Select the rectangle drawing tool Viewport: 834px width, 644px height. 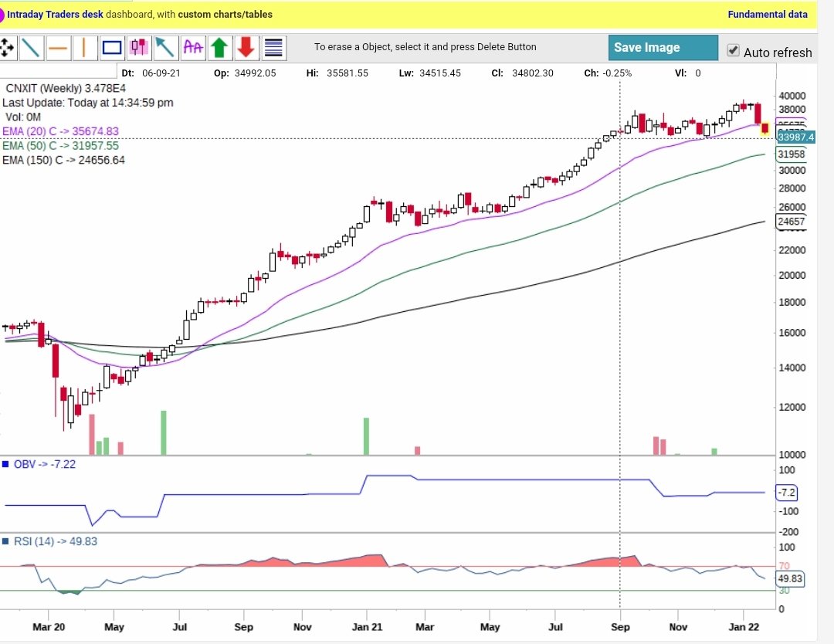click(x=112, y=48)
